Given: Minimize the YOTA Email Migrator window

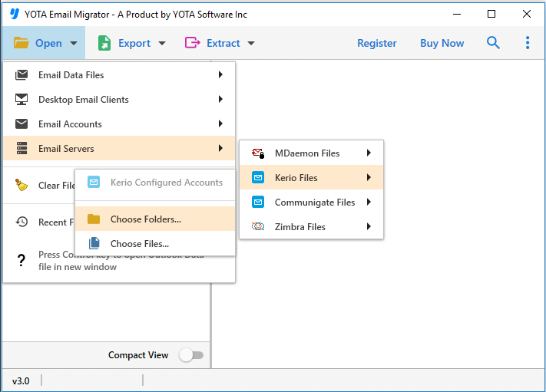Looking at the screenshot, I should pyautogui.click(x=457, y=14).
